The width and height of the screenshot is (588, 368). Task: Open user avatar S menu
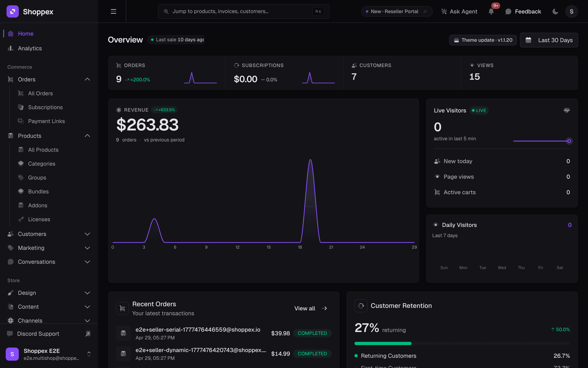pyautogui.click(x=571, y=11)
